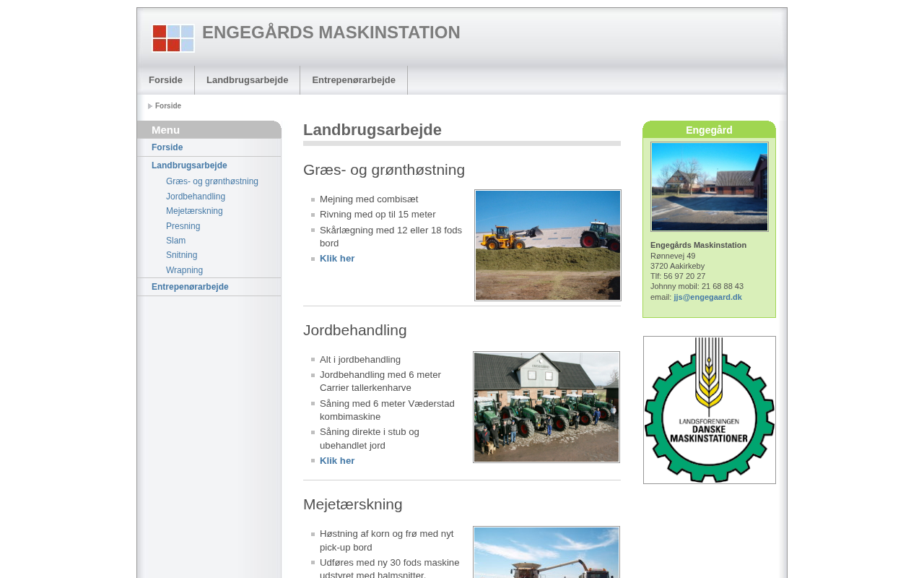
Task: Open Mejetærskning submenu item in sidebar
Action: coord(194,211)
